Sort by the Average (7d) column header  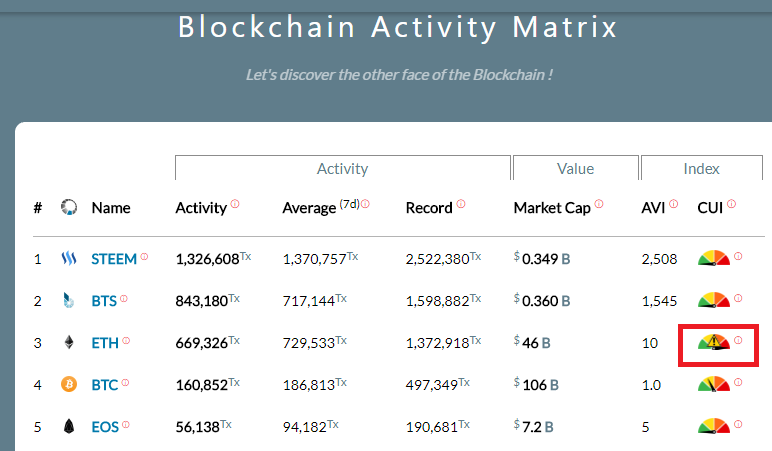tap(309, 208)
